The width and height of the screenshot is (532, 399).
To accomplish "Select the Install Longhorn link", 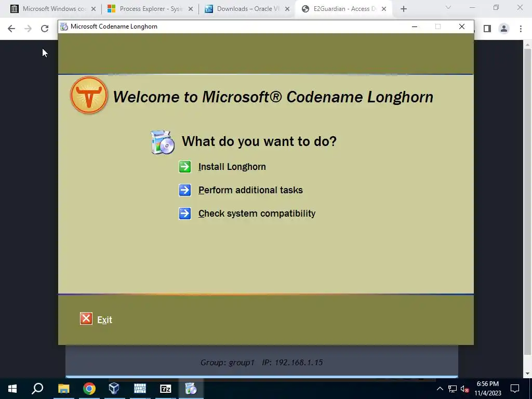I will coord(232,167).
